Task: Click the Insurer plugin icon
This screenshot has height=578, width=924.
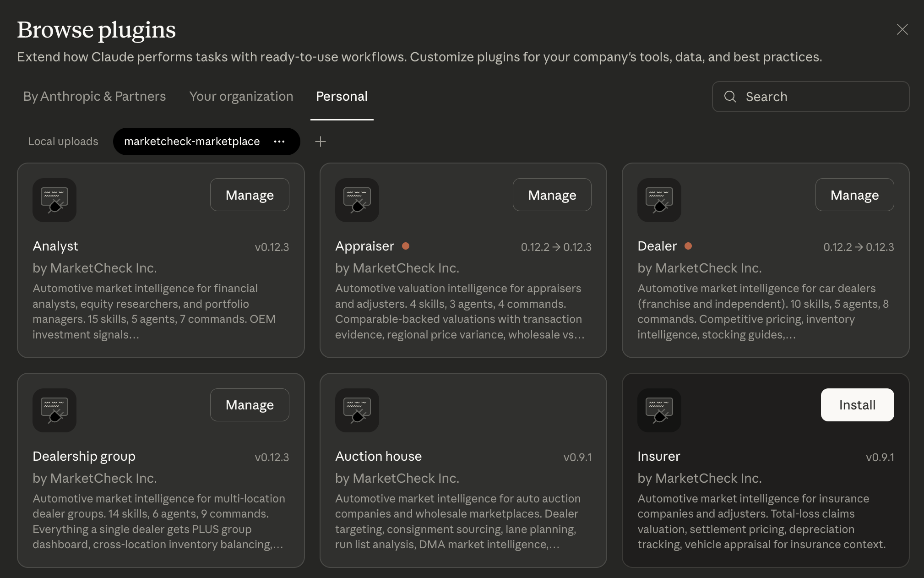Action: coord(659,410)
